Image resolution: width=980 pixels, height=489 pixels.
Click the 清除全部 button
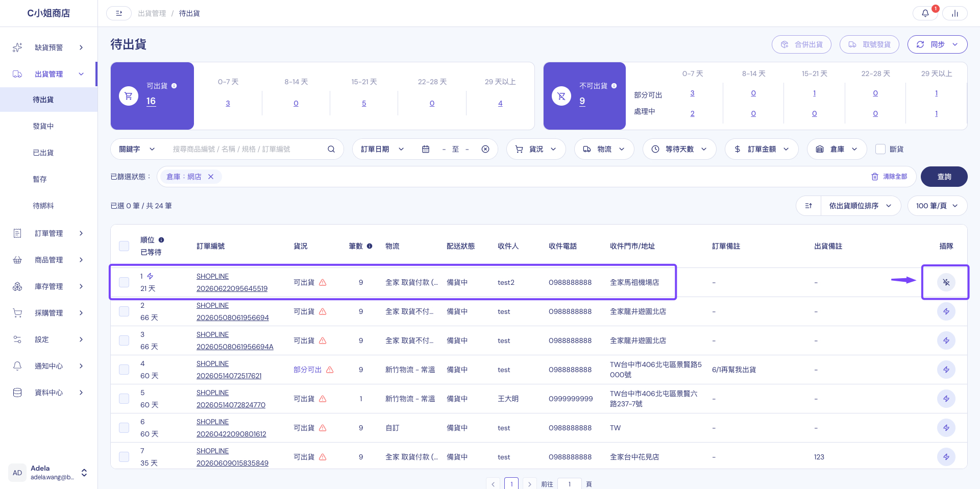pos(889,177)
